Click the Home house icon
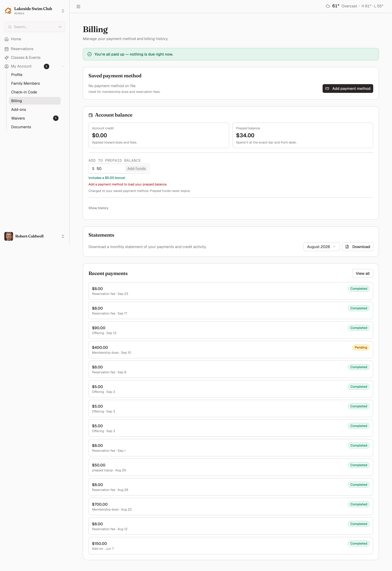The height and width of the screenshot is (571, 392). (7, 39)
